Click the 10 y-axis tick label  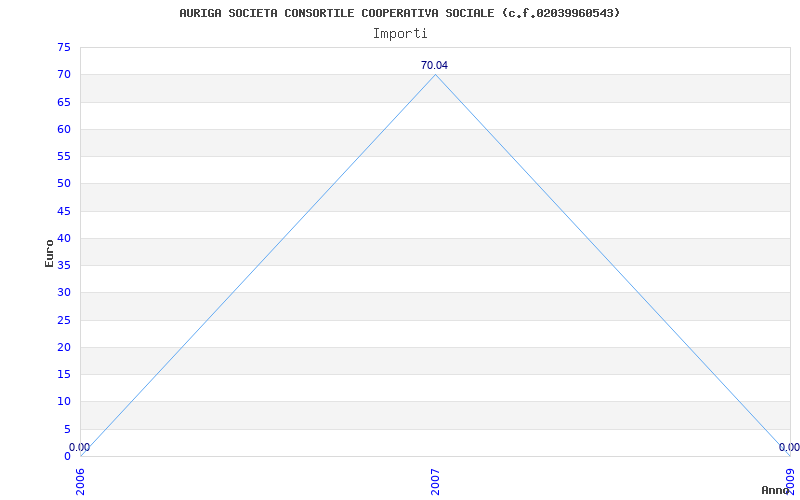(x=64, y=402)
